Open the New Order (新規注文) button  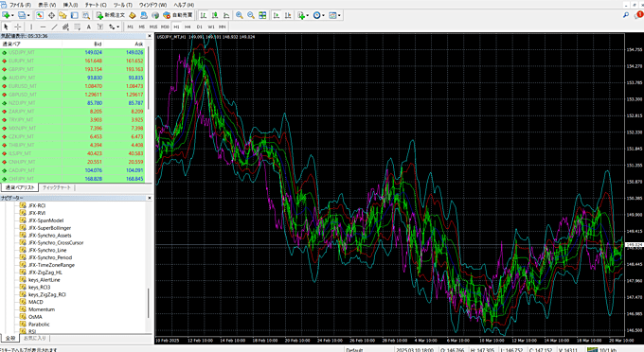click(111, 15)
